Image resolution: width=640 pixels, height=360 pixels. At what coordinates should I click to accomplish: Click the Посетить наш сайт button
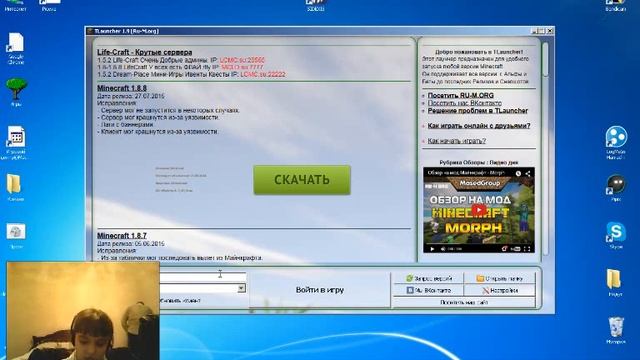click(464, 302)
